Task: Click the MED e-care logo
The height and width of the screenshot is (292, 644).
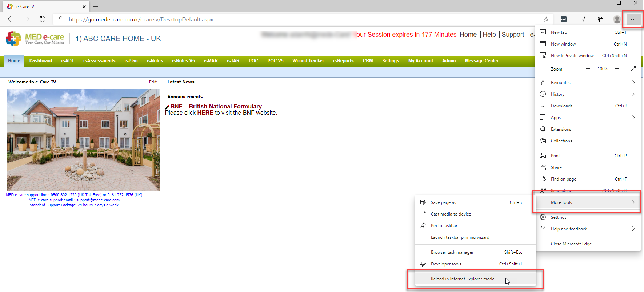Action: (x=35, y=39)
